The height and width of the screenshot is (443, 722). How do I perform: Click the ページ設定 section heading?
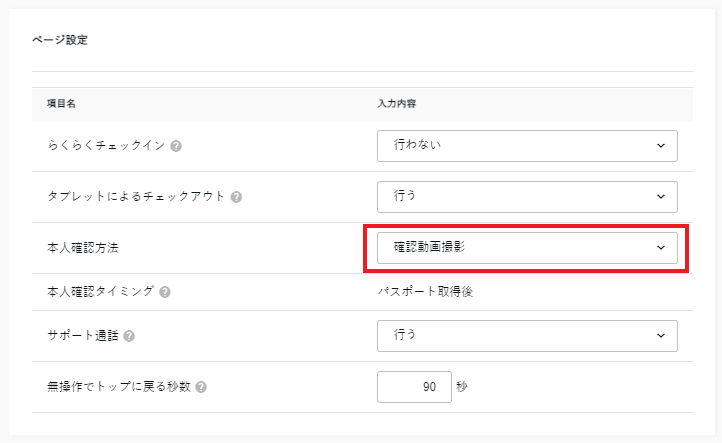(61, 41)
